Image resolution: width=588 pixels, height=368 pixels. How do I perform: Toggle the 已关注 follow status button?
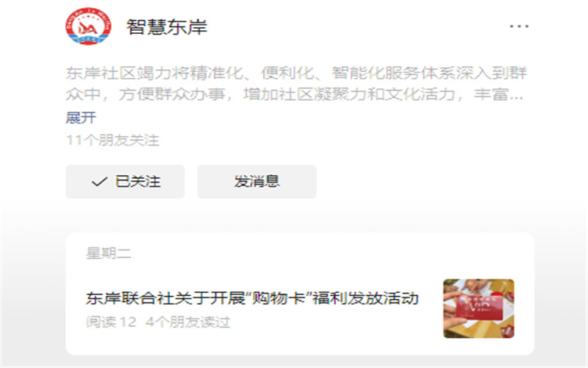point(125,182)
